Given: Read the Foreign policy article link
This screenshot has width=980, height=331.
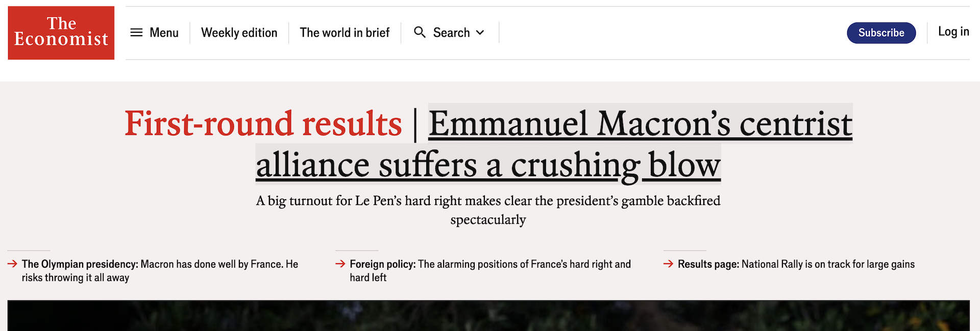Looking at the screenshot, I should point(490,271).
